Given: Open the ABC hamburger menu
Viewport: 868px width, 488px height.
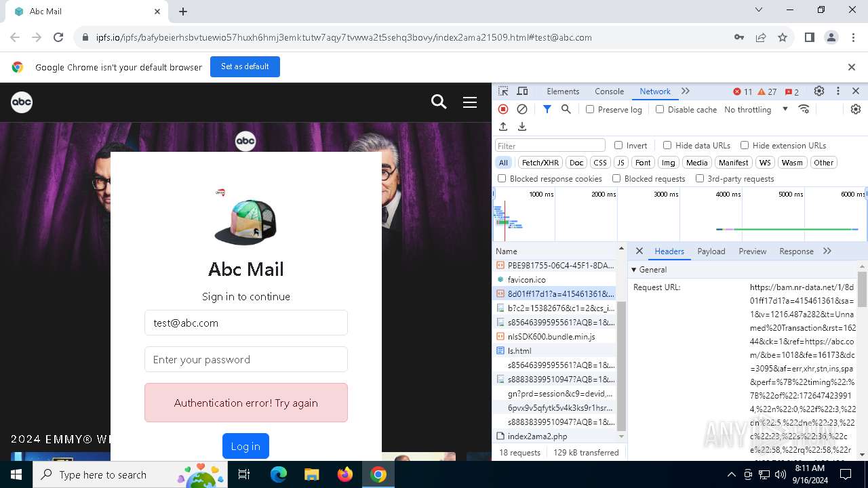Looking at the screenshot, I should [470, 102].
